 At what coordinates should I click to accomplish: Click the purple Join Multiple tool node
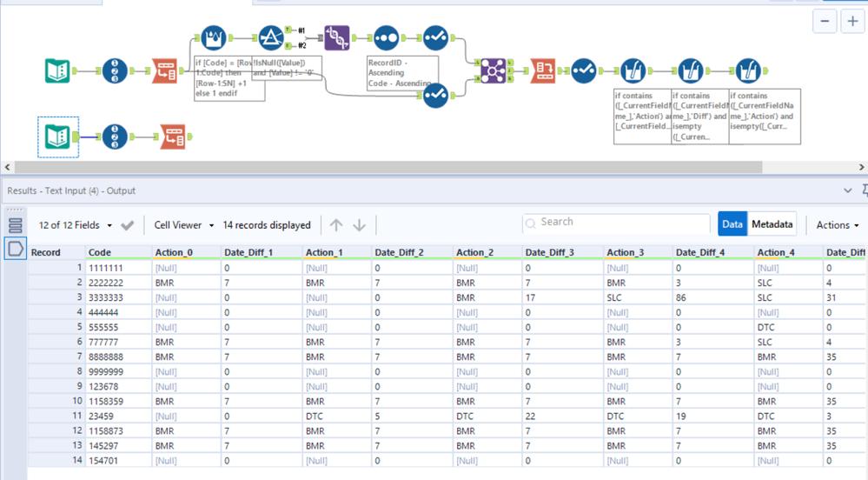tap(493, 70)
